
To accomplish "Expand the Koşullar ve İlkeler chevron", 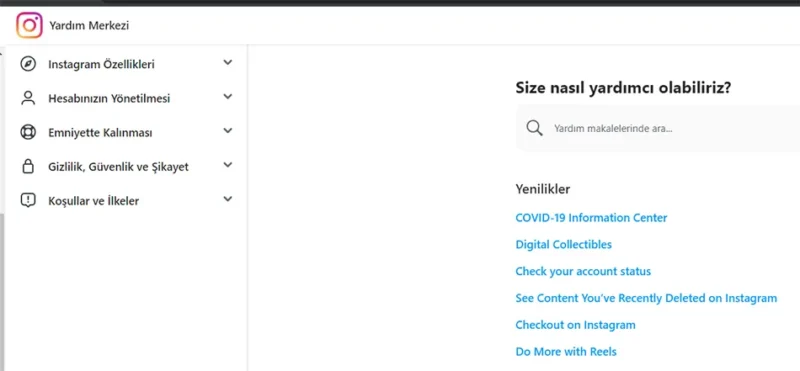I will (228, 199).
